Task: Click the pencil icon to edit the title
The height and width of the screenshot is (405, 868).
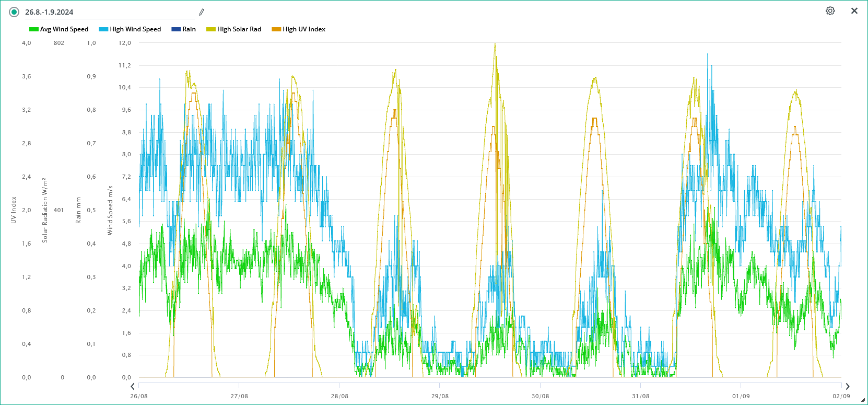Action: (x=202, y=12)
